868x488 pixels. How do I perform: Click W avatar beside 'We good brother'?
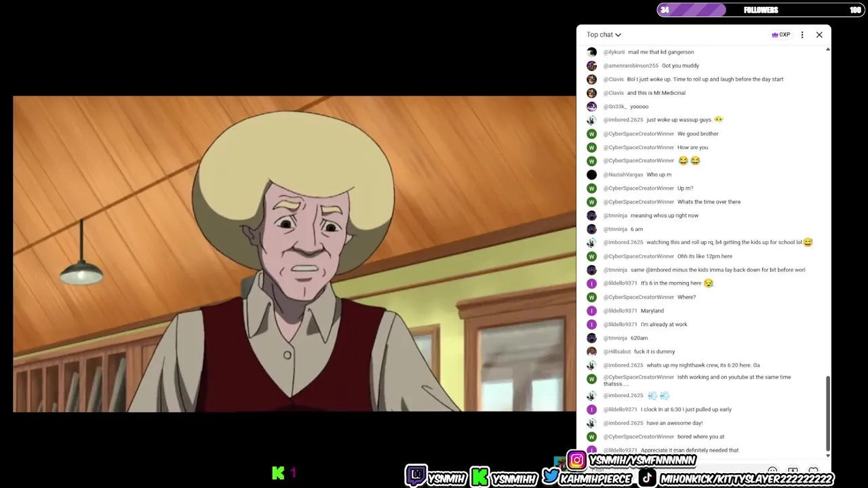click(x=592, y=134)
